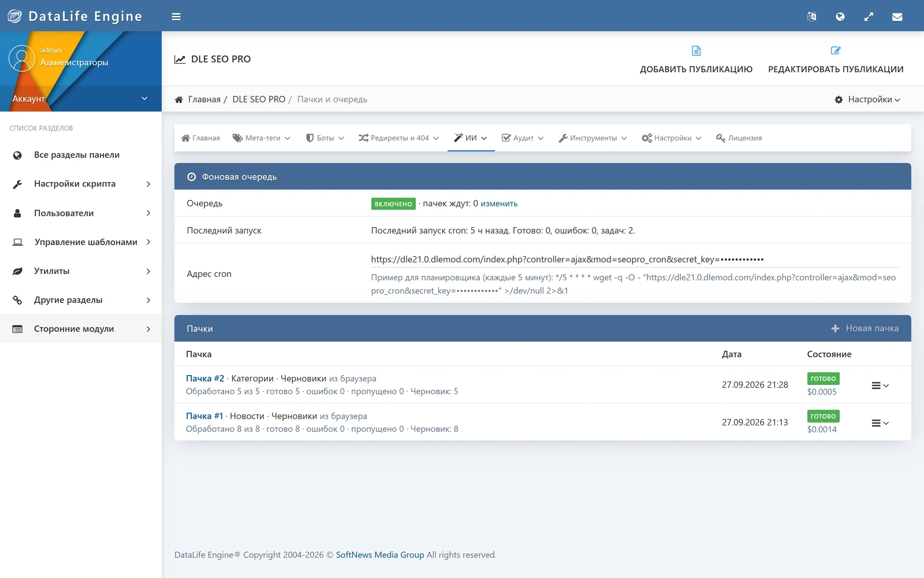924x578 pixels.
Task: Open the messages envelope icon
Action: 897,17
